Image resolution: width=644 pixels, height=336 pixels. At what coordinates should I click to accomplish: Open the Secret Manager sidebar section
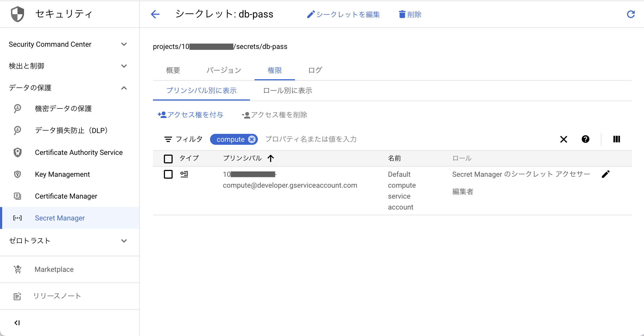(60, 218)
